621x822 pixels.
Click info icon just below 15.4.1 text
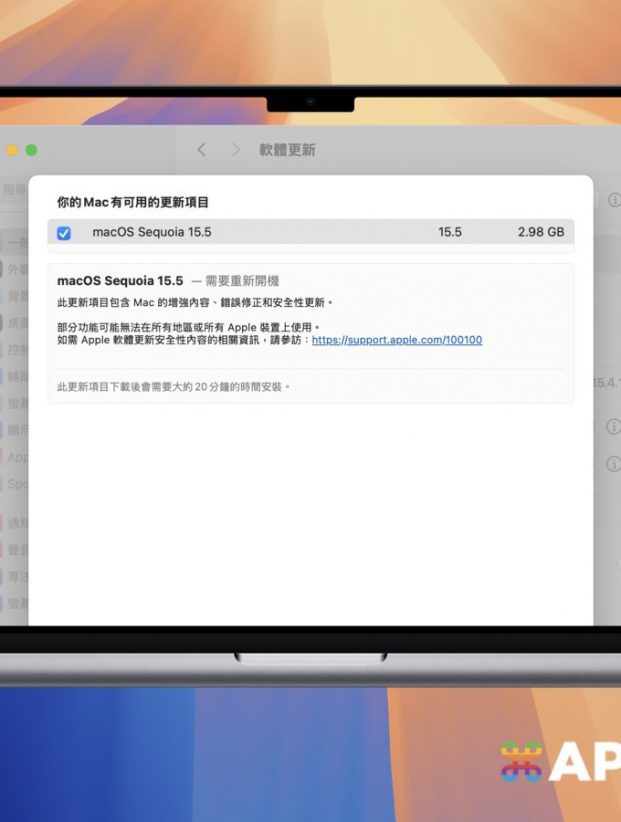613,427
